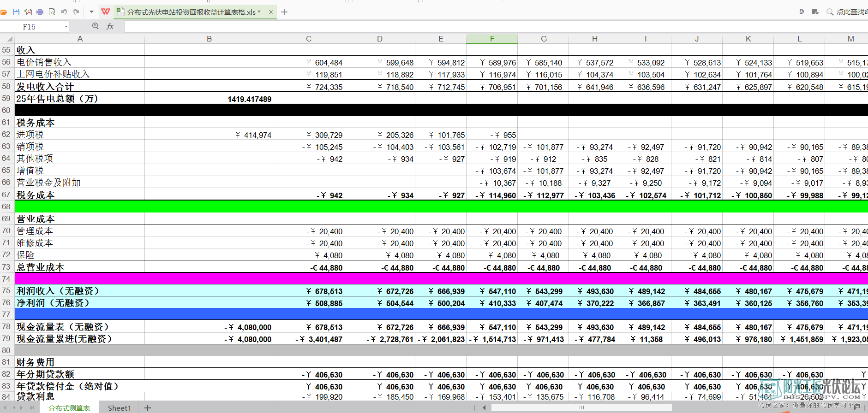
Task: Click the 点此查找 command search box
Action: [x=851, y=12]
